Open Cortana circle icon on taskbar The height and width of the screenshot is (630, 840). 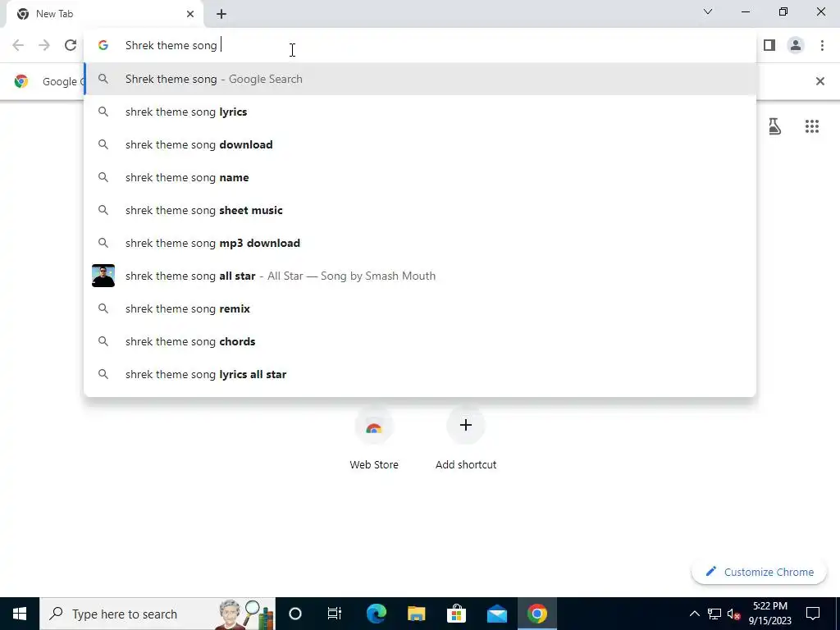[295, 614]
